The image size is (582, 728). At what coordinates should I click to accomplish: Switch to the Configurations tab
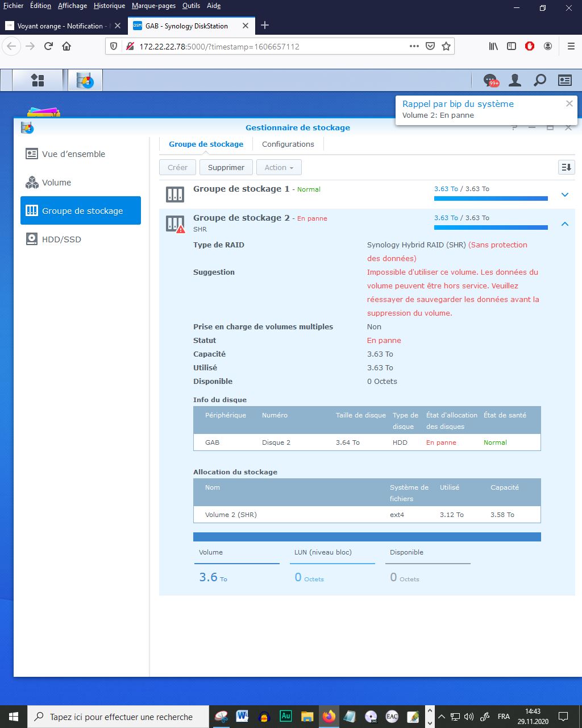point(288,144)
